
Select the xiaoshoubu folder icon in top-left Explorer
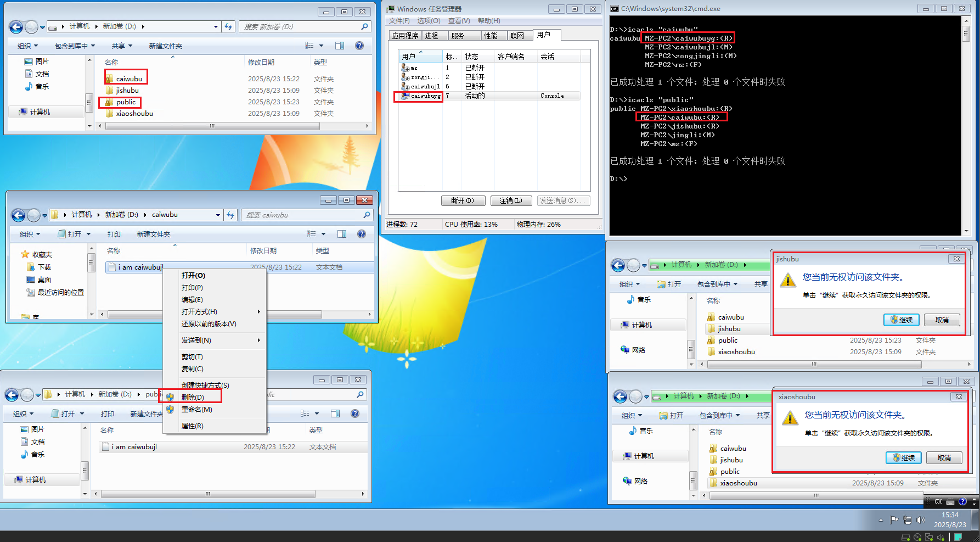click(109, 114)
